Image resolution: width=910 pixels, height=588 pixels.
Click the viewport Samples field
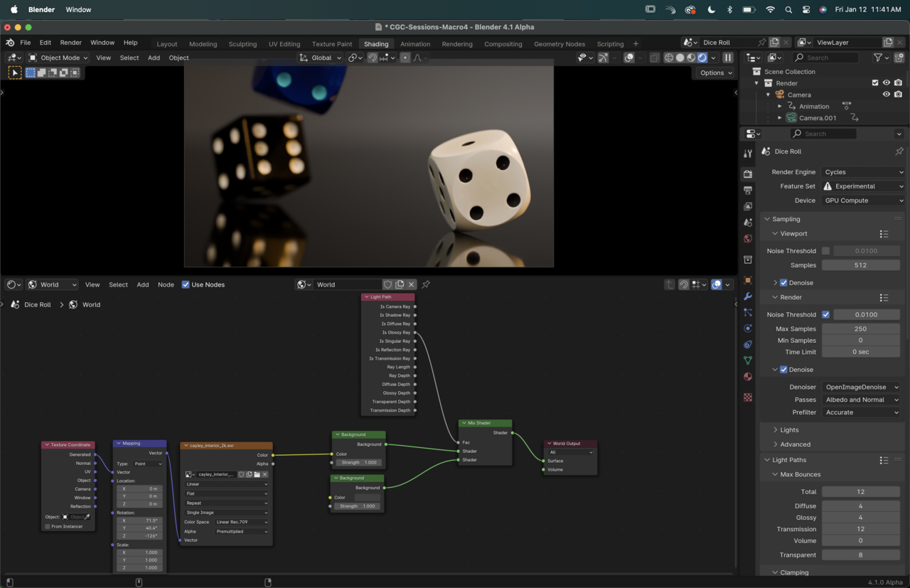coord(860,265)
